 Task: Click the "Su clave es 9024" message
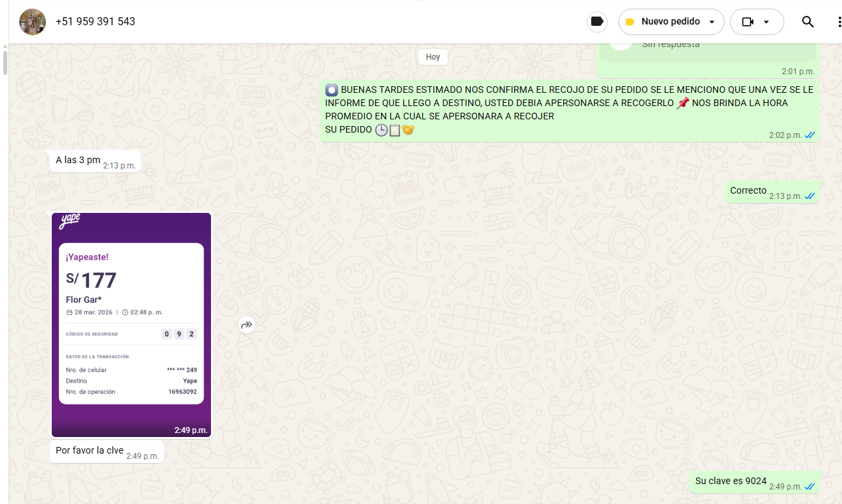tap(731, 481)
